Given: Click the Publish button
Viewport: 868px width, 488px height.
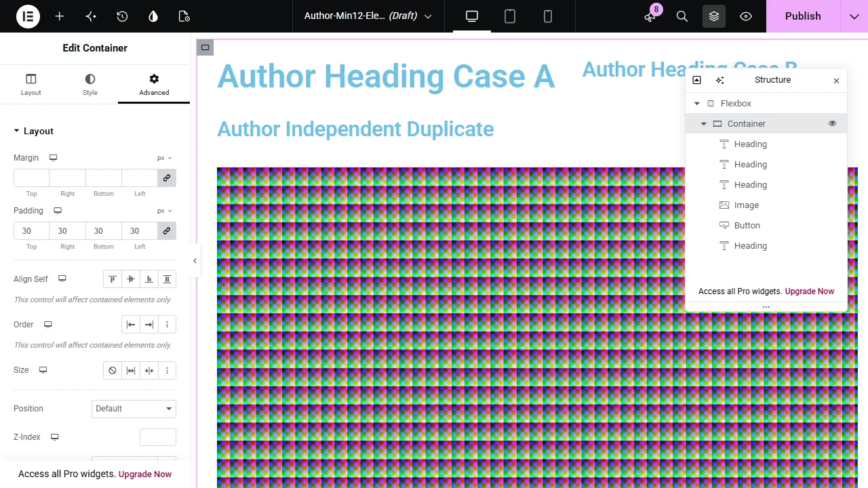Looking at the screenshot, I should 803,16.
